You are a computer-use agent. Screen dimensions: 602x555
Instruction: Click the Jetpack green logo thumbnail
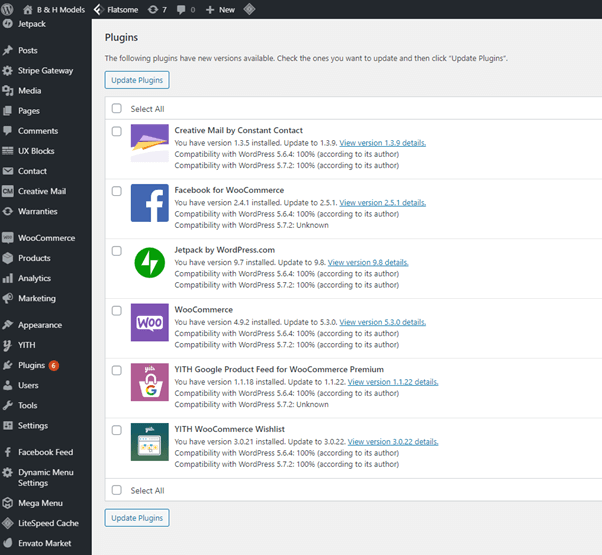pos(150,263)
